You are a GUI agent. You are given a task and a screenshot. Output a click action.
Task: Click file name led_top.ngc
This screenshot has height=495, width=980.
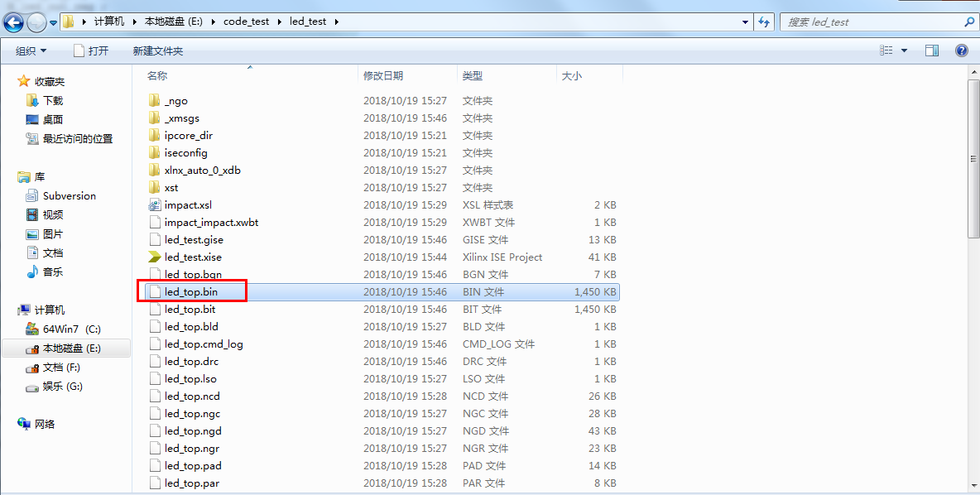192,413
